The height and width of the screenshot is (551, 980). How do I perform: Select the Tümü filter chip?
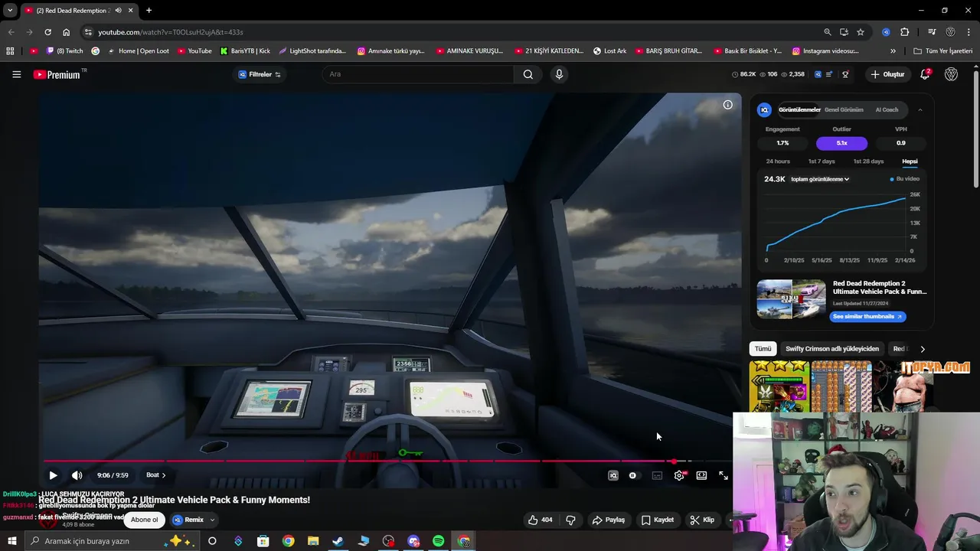[763, 349]
